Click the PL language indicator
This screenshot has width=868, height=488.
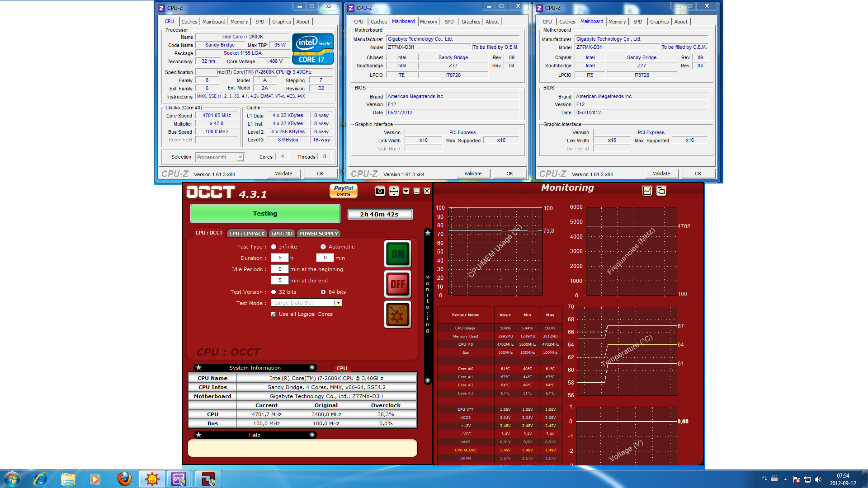click(x=764, y=478)
